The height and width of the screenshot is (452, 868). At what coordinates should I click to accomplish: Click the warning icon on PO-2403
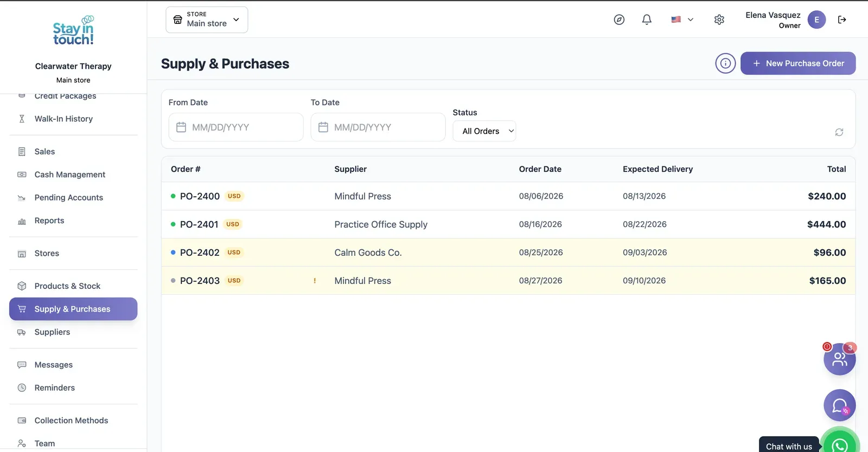point(315,281)
